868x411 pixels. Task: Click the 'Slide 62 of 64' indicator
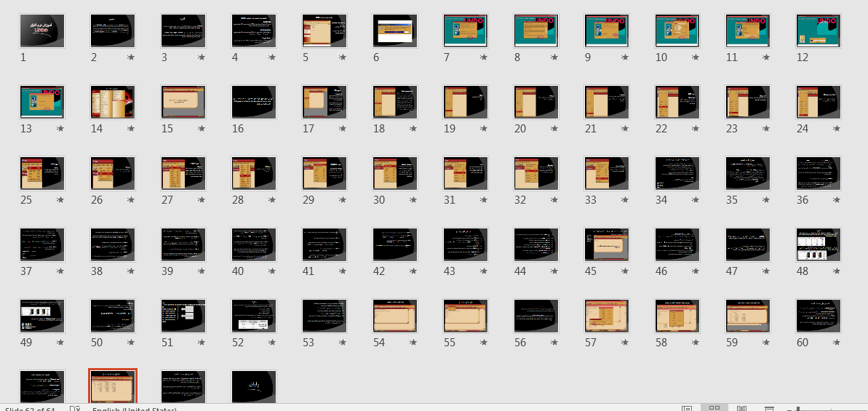pyautogui.click(x=31, y=409)
